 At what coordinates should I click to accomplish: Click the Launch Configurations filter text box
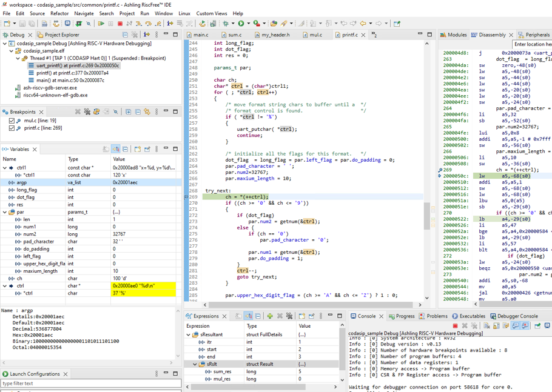(91, 383)
